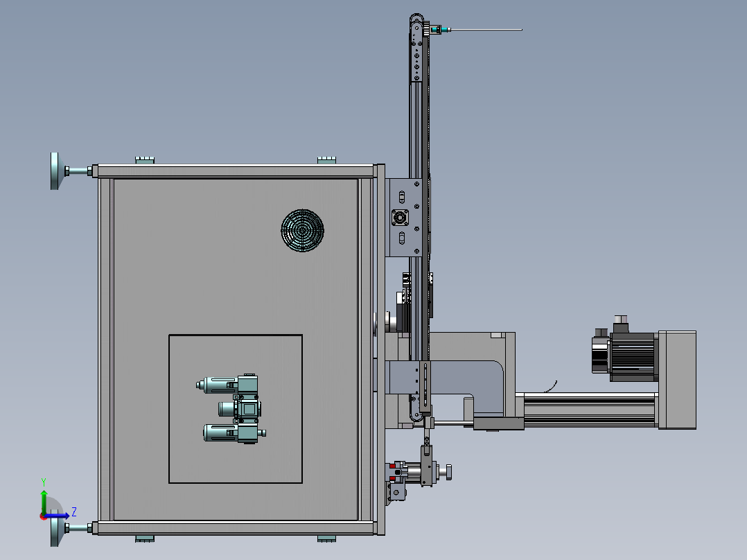Click the blue Z axis of the triad
The height and width of the screenshot is (560, 747).
pos(57,516)
